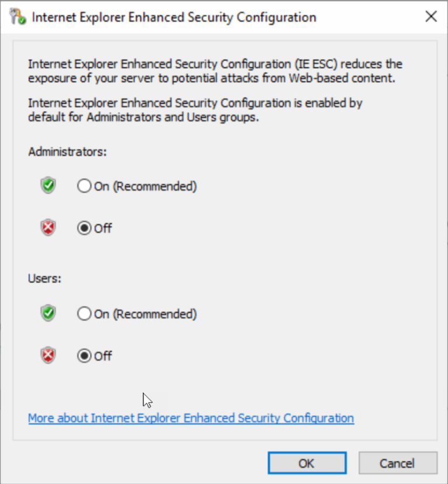Viewport: 448px width, 484px height.
Task: Click the Administrators: section label
Action: click(x=66, y=151)
